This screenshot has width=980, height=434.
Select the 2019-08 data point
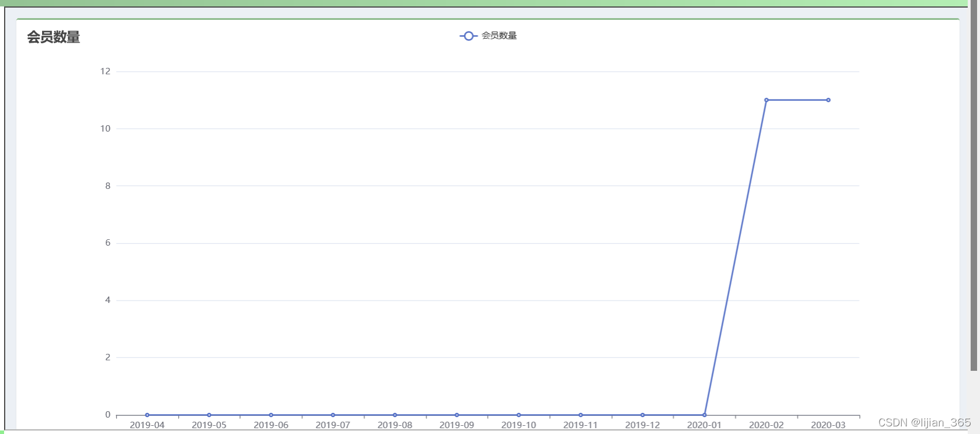tap(394, 415)
